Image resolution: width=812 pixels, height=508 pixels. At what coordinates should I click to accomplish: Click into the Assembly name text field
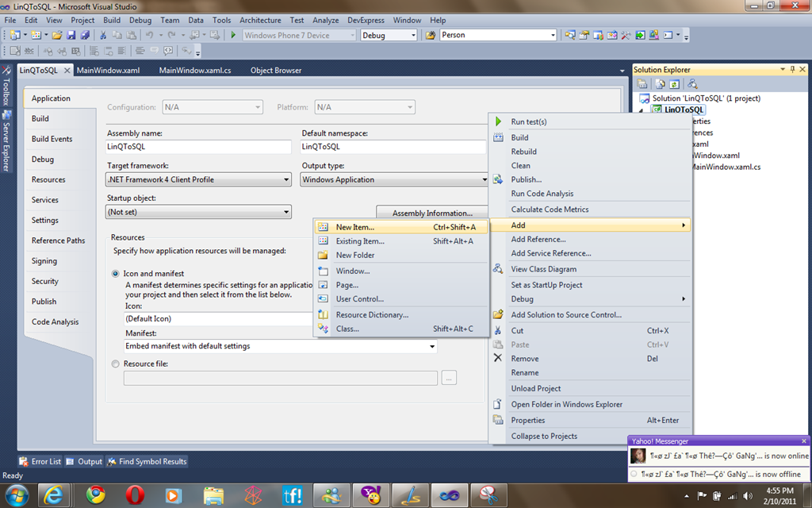(198, 147)
